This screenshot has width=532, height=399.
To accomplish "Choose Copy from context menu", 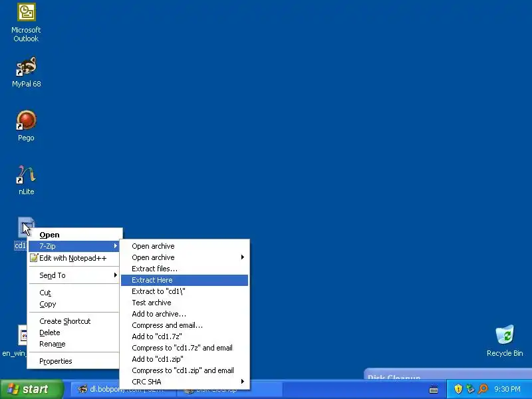I will tap(74, 304).
